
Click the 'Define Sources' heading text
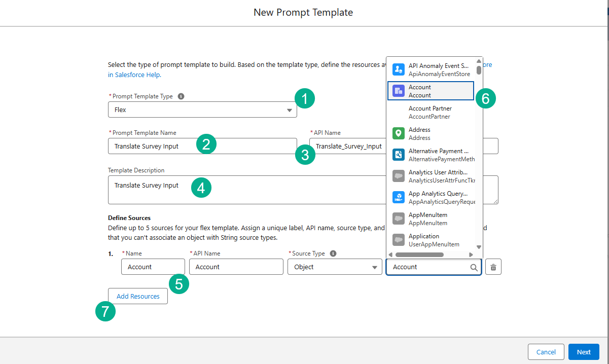(x=129, y=218)
